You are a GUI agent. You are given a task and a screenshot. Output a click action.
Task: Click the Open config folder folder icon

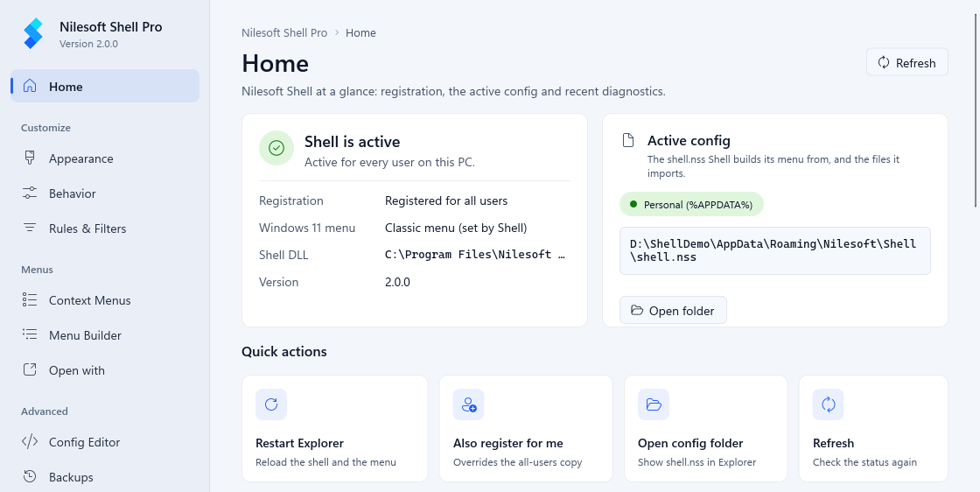(x=654, y=404)
